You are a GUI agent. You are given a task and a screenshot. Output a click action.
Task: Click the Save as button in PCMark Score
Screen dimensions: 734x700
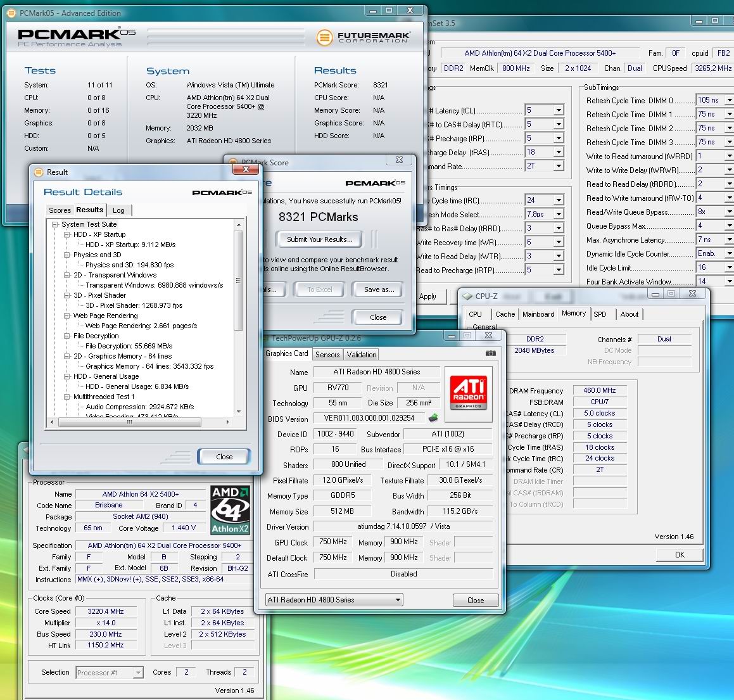(x=379, y=290)
